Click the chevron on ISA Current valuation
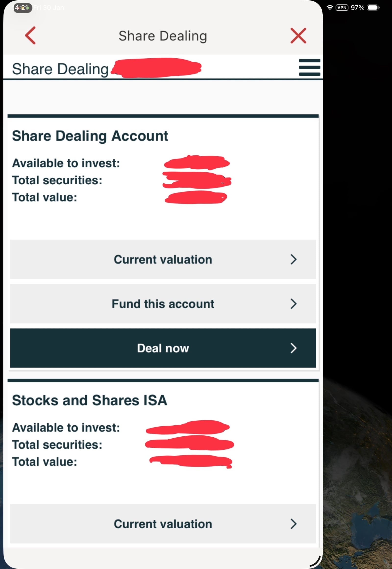392x569 pixels. point(294,524)
